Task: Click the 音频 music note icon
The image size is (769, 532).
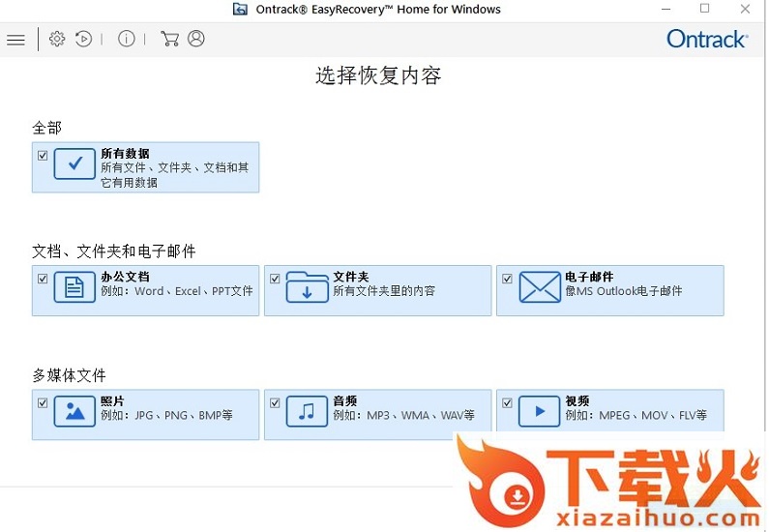Action: (307, 411)
